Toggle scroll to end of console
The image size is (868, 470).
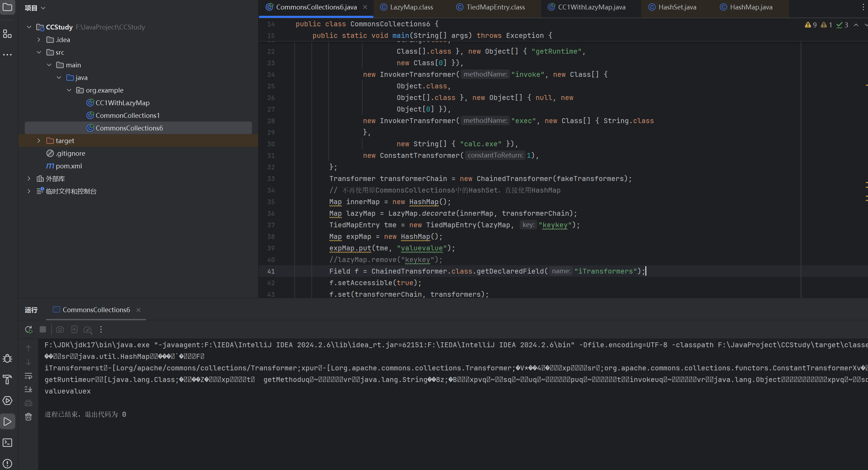[28, 389]
